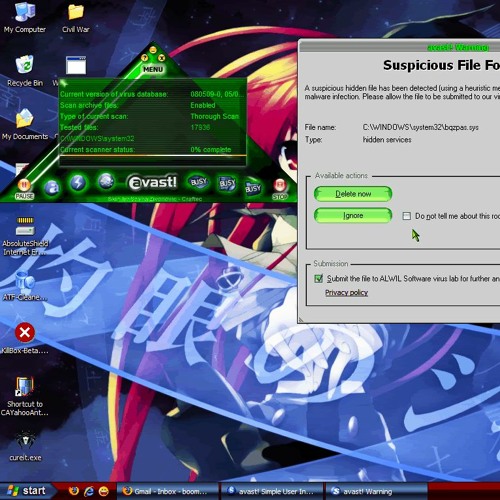Select the window shortcut icon beside Recycle Bin

pos(76,65)
